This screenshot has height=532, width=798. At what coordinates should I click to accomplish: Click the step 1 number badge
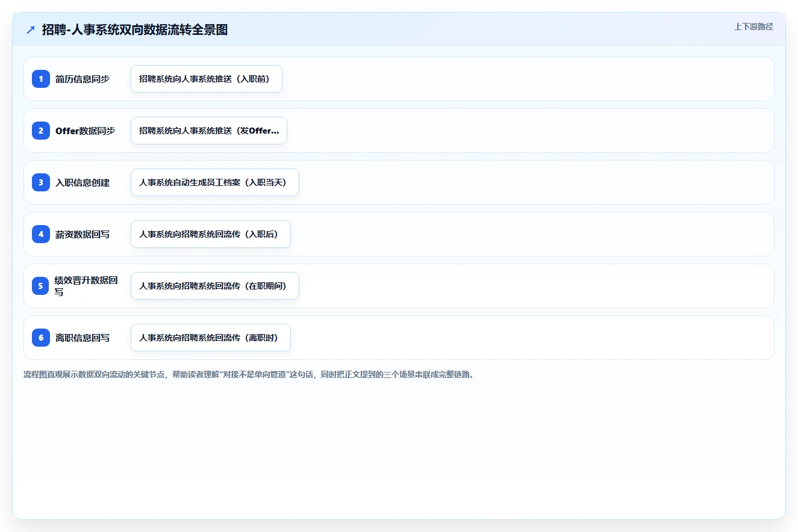41,79
